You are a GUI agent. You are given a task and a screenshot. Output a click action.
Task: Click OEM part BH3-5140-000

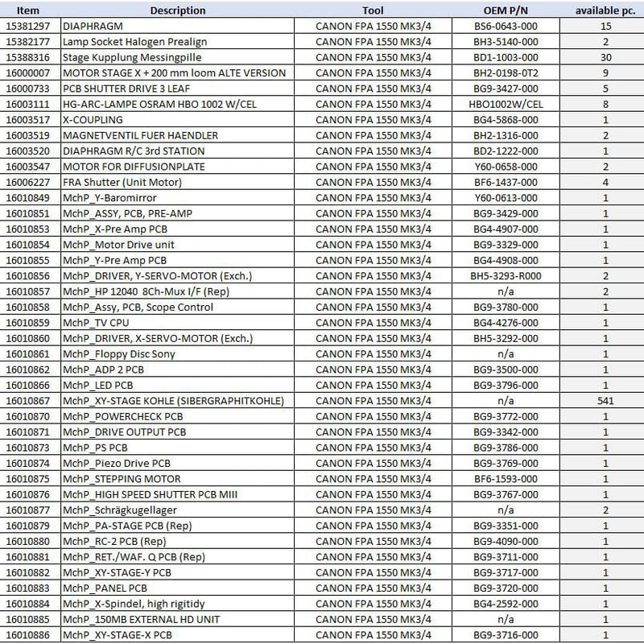[506, 42]
